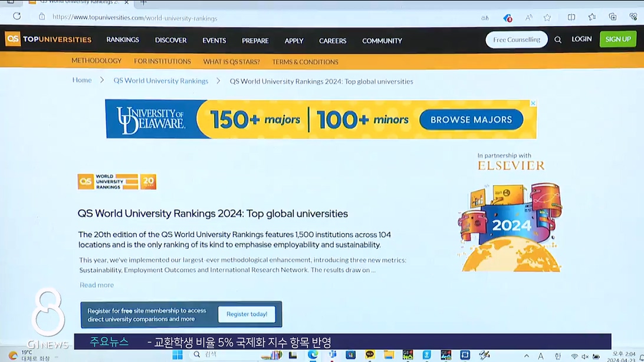Click the Register today! button
This screenshot has width=644, height=362.
tap(247, 314)
